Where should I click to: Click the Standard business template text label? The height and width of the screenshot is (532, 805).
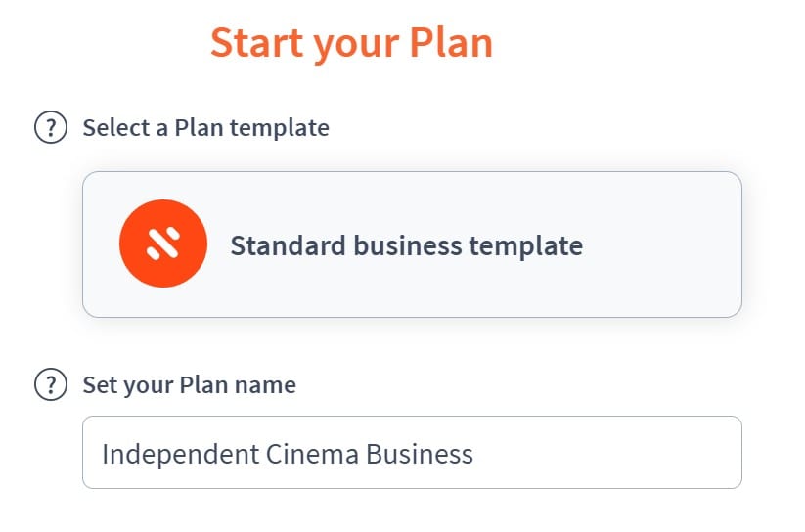point(407,245)
